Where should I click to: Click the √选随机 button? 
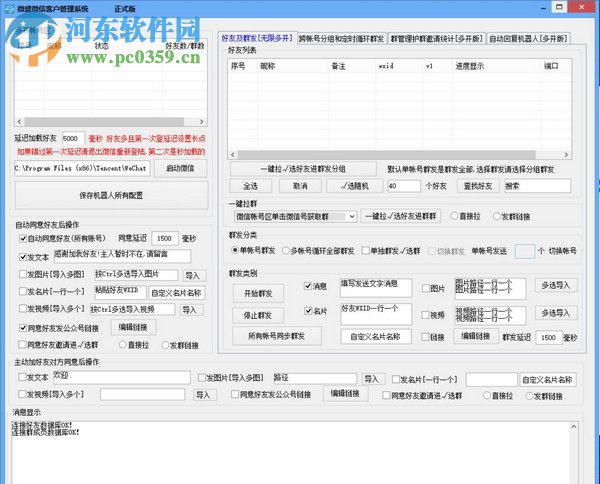coord(354,186)
